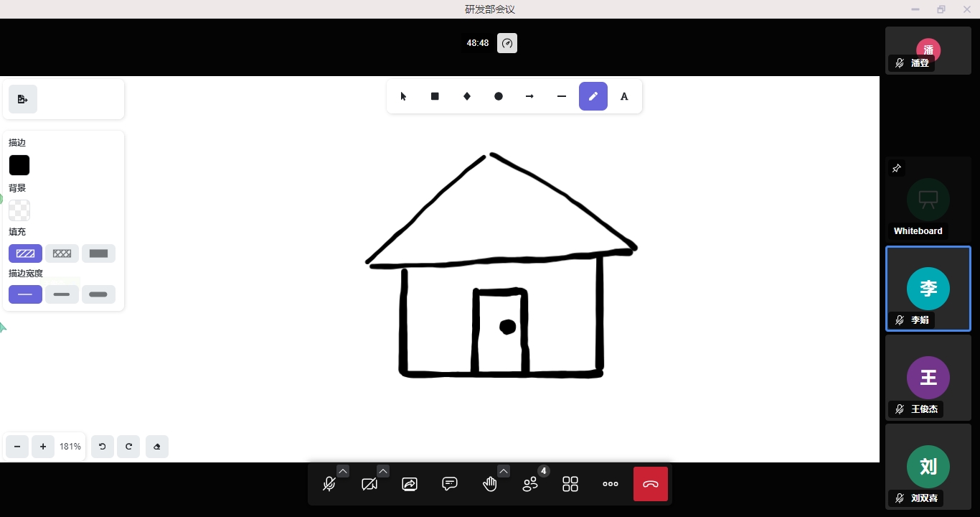This screenshot has width=980, height=517.
Task: Select the rectangle shape tool
Action: 435,96
